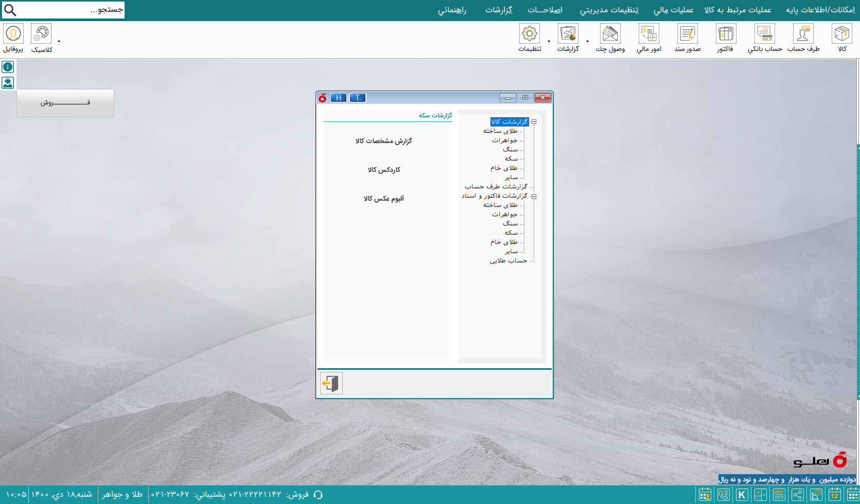Screen dimensions: 860x504
Task: Open the کالا (goods) toolbar icon
Action: (841, 34)
